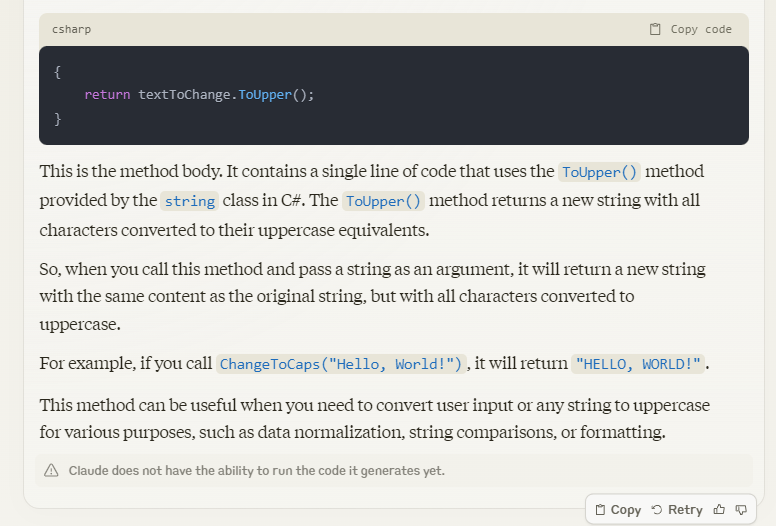Copy the csharp code block
The image size is (776, 526).
(x=691, y=29)
